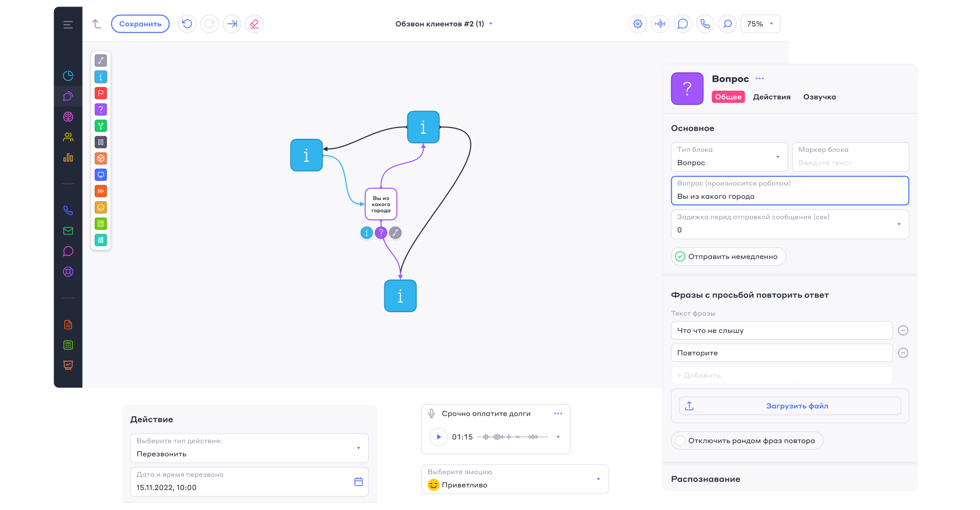This screenshot has height=510, width=980.
Task: Click the audio waveform icon in toolbar
Action: 660,24
